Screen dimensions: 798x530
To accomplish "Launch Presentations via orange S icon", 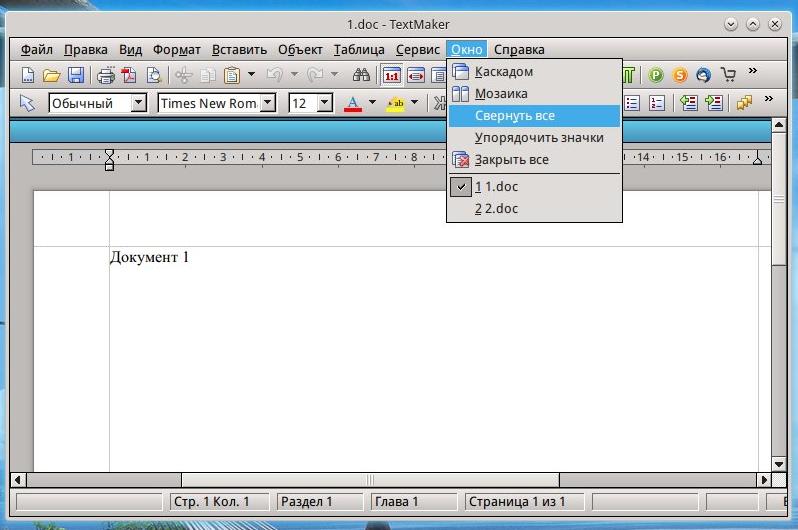I will (x=680, y=75).
